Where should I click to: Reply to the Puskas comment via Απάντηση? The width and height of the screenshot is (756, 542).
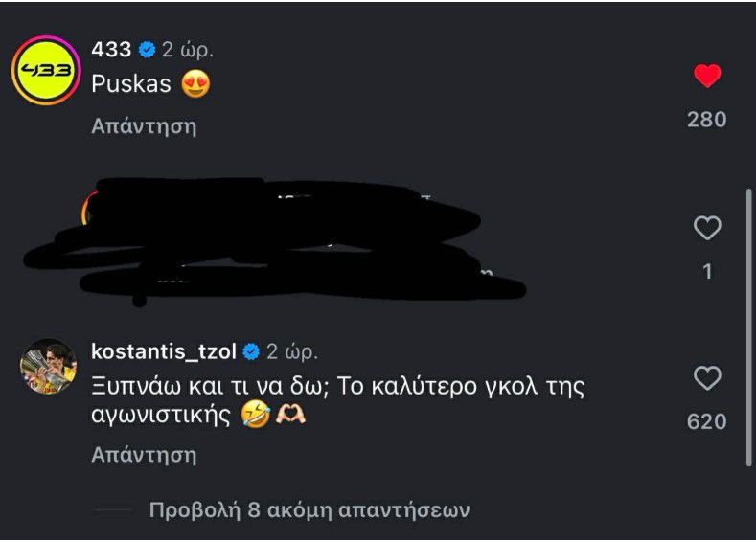144,125
